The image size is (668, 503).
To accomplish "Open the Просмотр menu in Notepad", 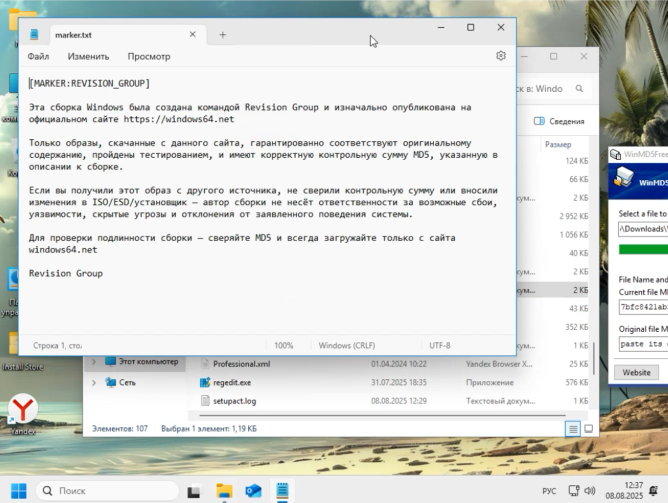I will pos(149,57).
